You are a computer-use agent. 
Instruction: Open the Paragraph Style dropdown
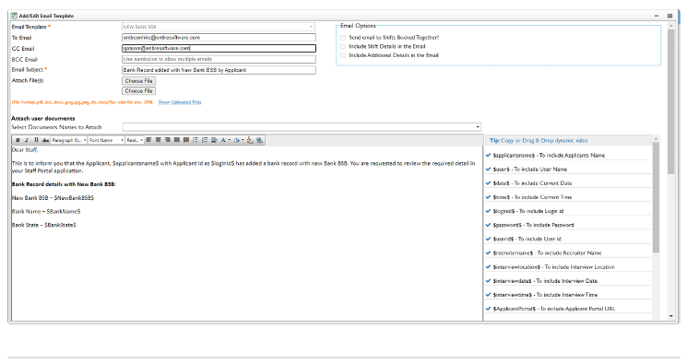69,140
